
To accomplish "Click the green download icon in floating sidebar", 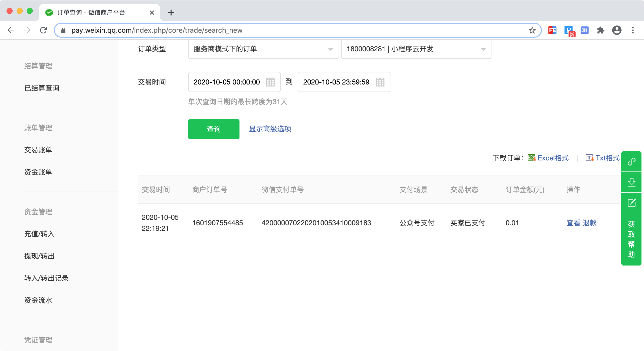I will pos(631,182).
